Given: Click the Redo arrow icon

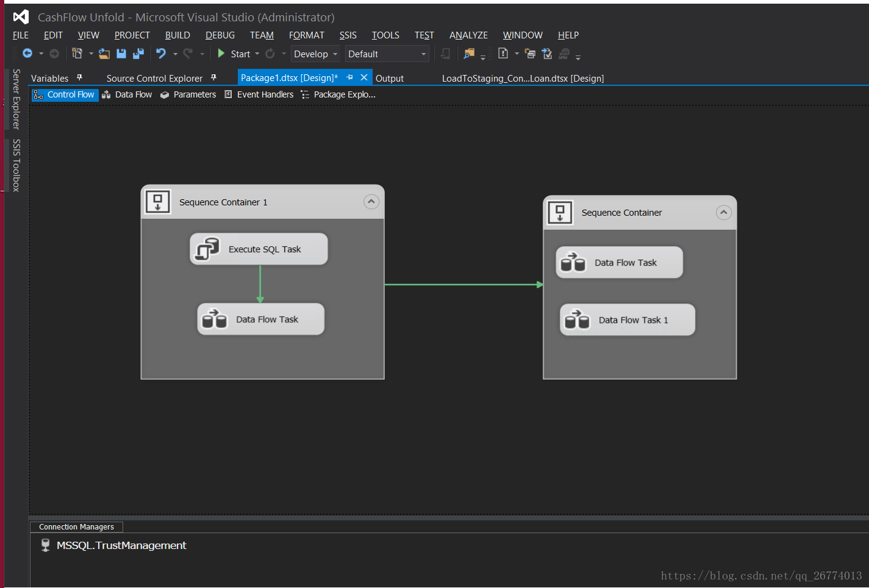Looking at the screenshot, I should coord(188,54).
